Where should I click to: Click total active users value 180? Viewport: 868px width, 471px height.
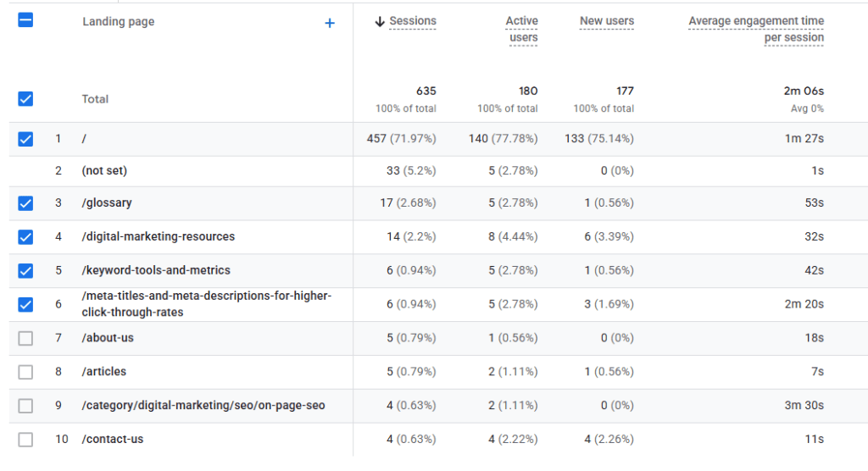528,91
